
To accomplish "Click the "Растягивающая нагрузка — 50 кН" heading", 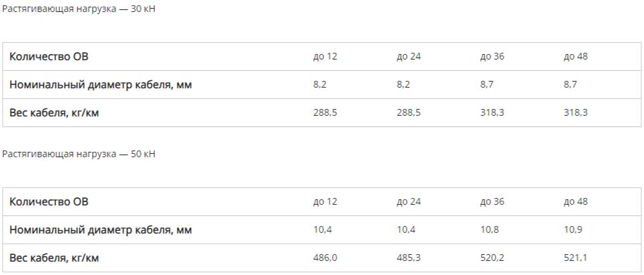I will (x=79, y=154).
